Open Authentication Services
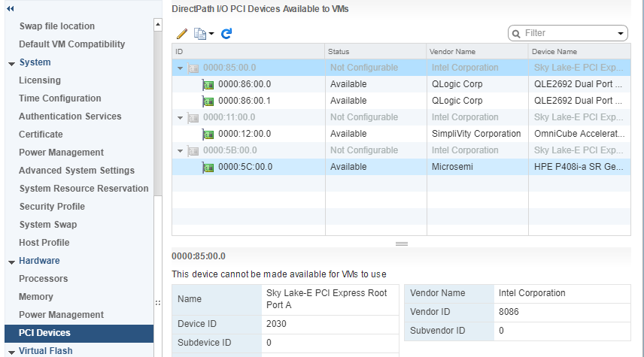Viewport: 644px width, 357px height. click(70, 116)
